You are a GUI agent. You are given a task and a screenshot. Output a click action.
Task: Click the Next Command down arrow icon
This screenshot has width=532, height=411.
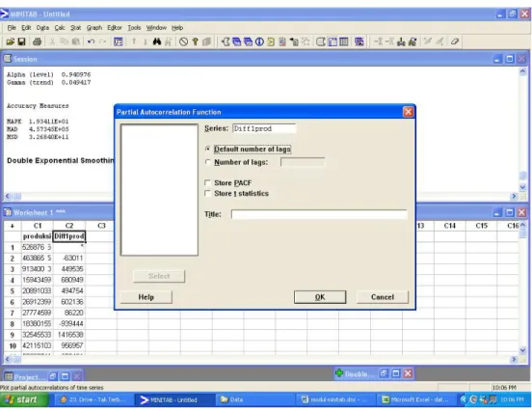pos(146,41)
